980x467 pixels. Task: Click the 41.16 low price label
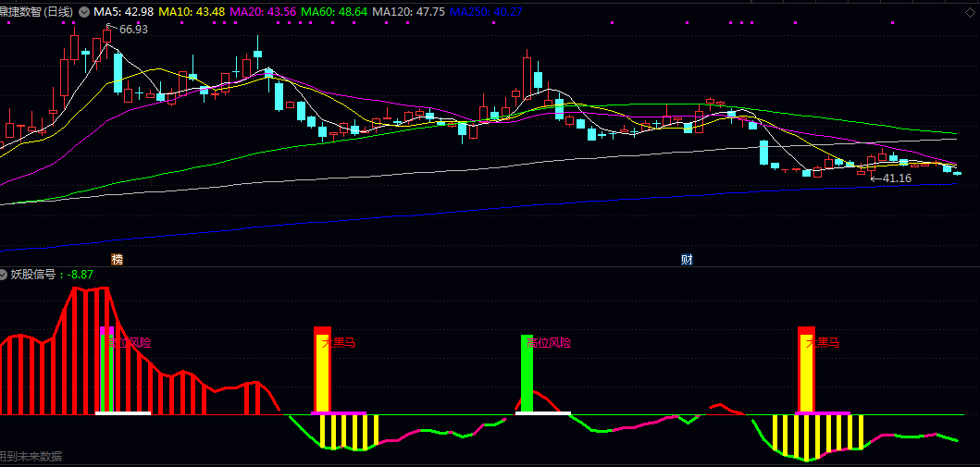[897, 178]
